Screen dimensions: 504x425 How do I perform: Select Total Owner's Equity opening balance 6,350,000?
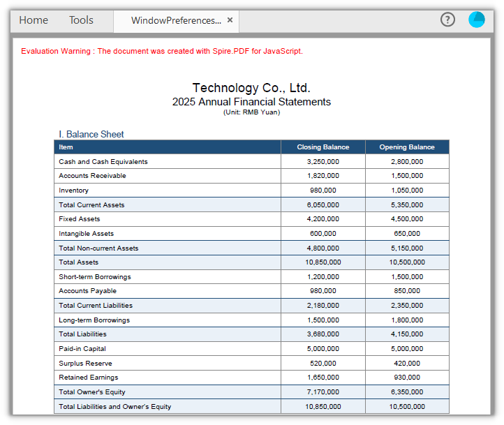click(407, 392)
